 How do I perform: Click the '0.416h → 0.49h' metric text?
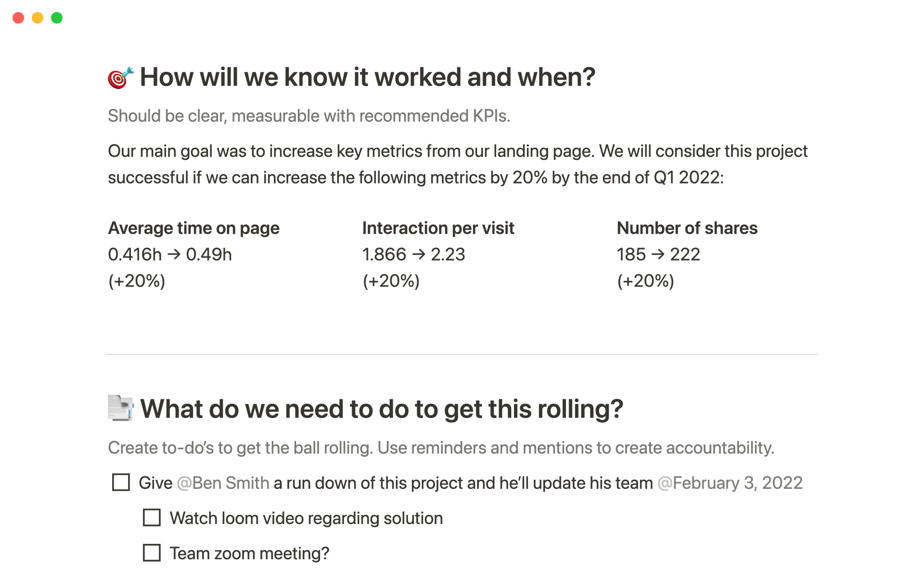click(170, 254)
